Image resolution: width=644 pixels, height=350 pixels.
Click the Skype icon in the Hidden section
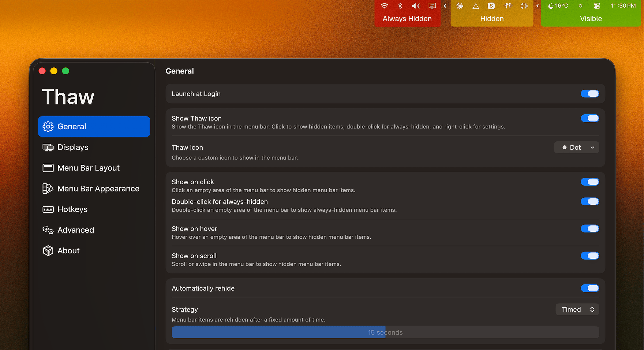[491, 6]
